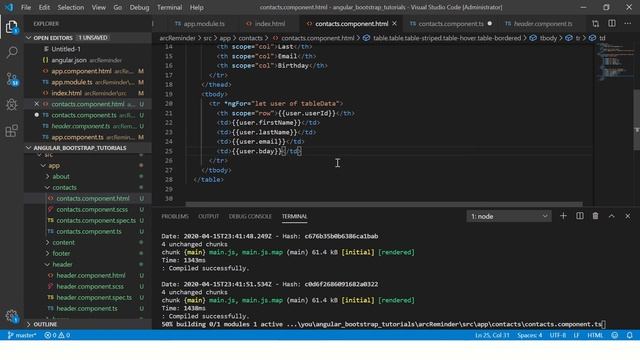Expand the content folder
The width and height of the screenshot is (640, 360).
coord(63,242)
